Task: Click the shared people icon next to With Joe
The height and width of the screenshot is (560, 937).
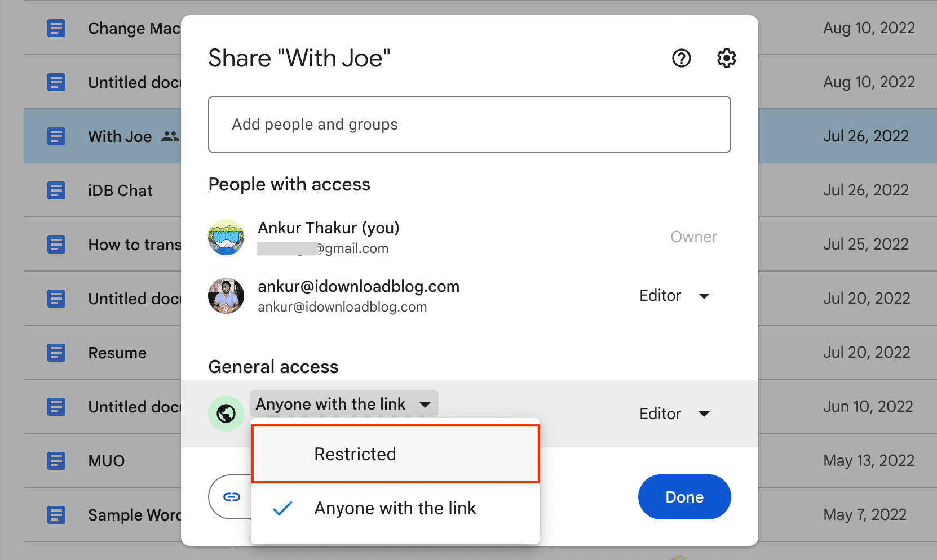Action: click(x=170, y=136)
